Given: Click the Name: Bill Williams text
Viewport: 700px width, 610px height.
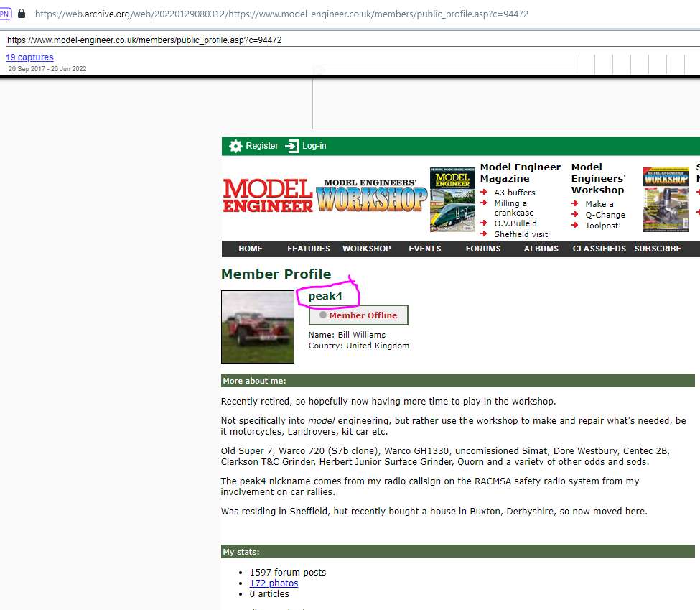Looking at the screenshot, I should 347,335.
